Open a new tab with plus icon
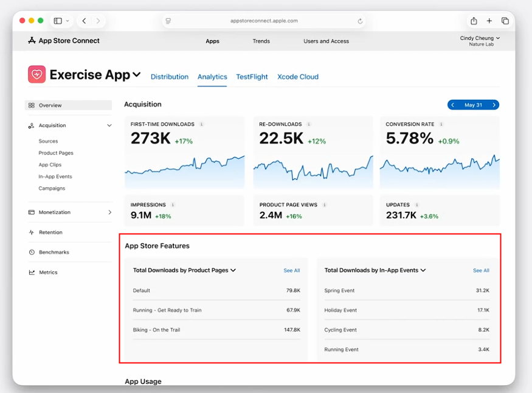This screenshot has height=393, width=532. [489, 21]
